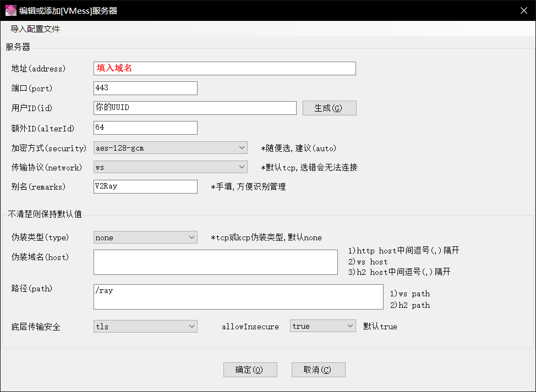Focus the 端口(port) field showing 443
This screenshot has height=392, width=536.
(x=145, y=88)
